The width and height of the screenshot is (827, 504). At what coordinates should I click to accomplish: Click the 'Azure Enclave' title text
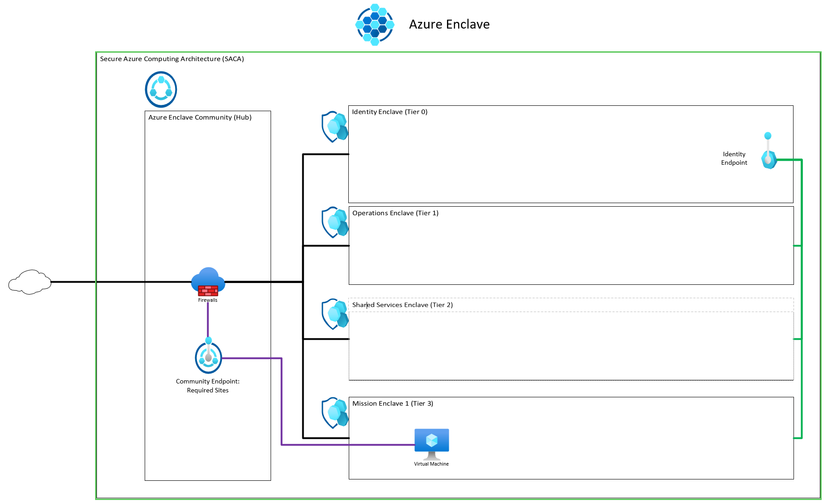coord(449,24)
